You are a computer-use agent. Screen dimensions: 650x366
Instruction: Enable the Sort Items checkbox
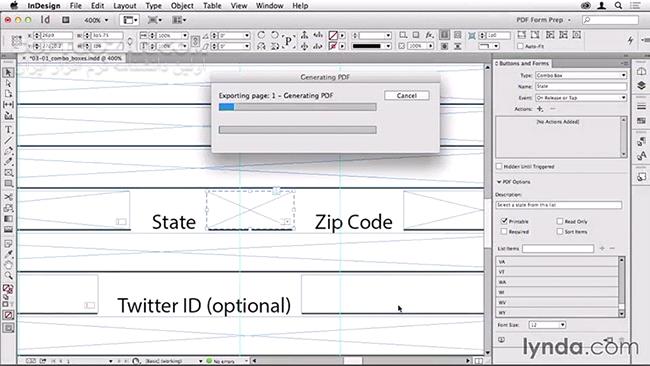coord(560,231)
